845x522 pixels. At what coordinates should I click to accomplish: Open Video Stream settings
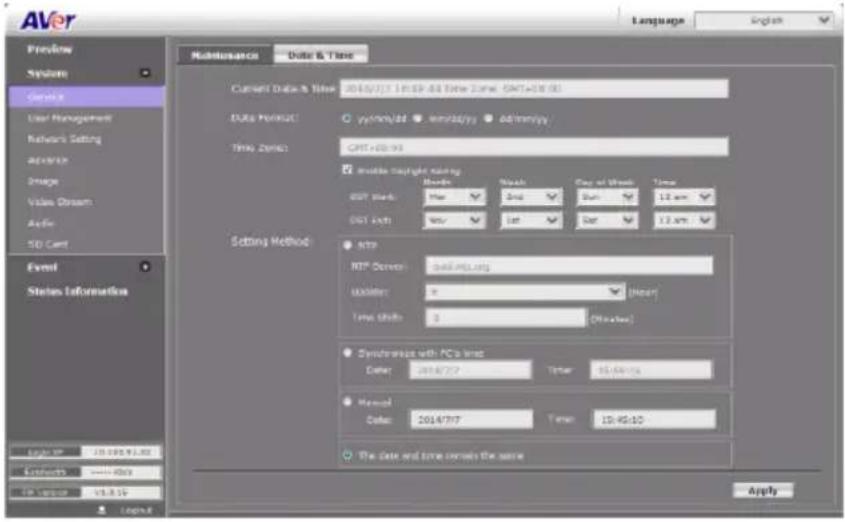pyautogui.click(x=60, y=202)
